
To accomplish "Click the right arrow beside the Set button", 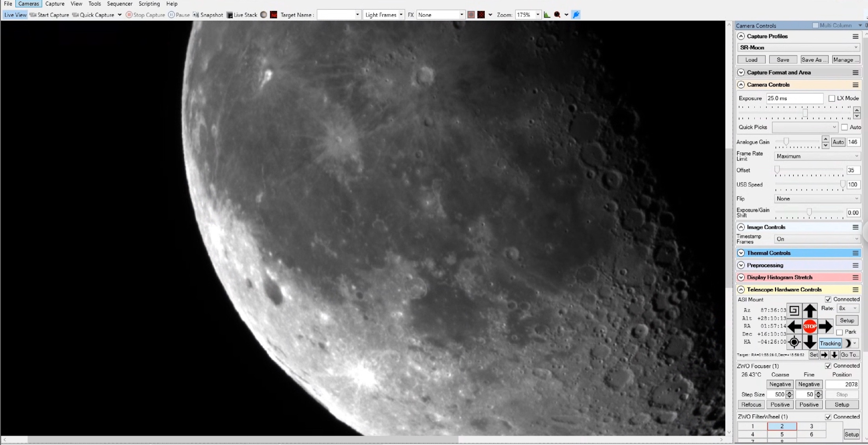I will tap(824, 355).
